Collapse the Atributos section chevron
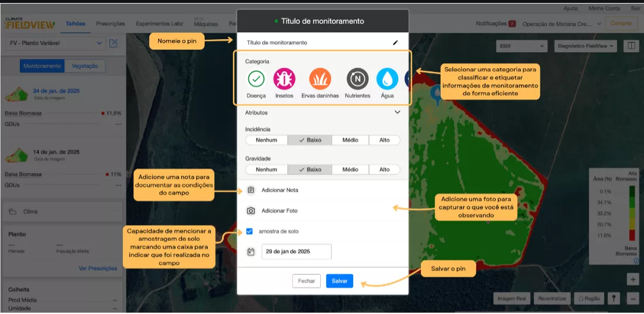Viewport: 644px width, 314px height. pyautogui.click(x=397, y=112)
